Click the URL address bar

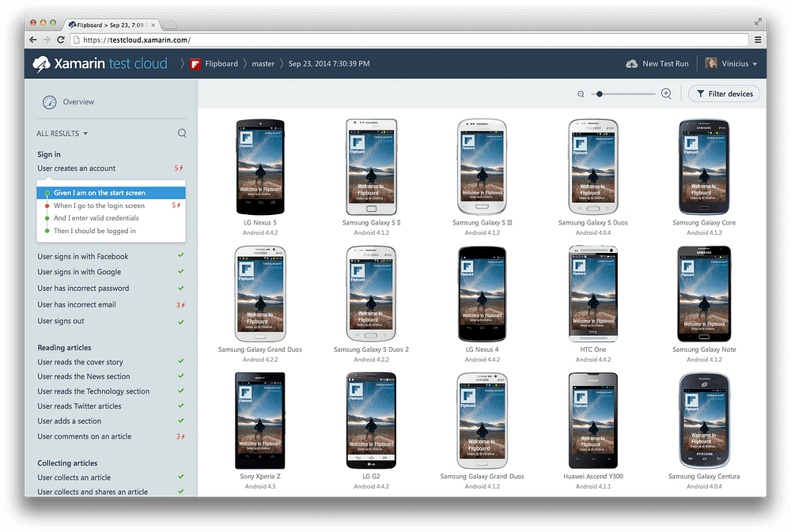pyautogui.click(x=410, y=40)
